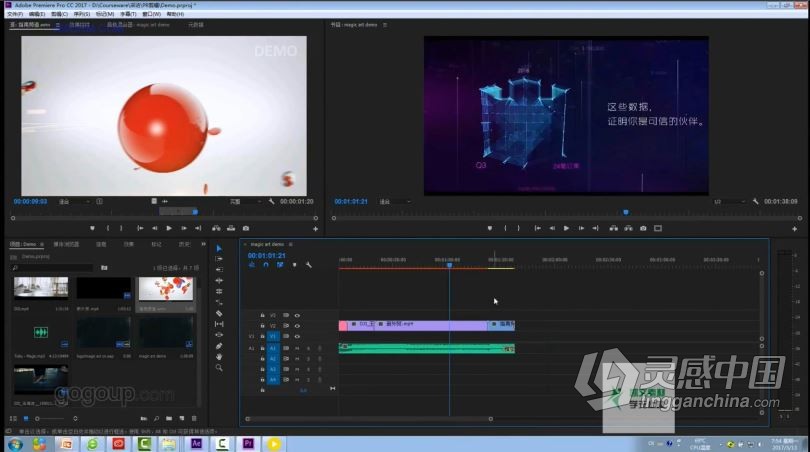The width and height of the screenshot is (810, 452).
Task: Toggle V3 track visibility eye
Action: click(297, 315)
